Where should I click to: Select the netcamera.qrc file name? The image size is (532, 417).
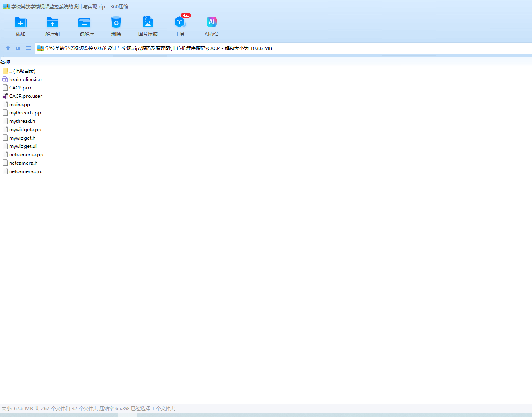[25, 171]
